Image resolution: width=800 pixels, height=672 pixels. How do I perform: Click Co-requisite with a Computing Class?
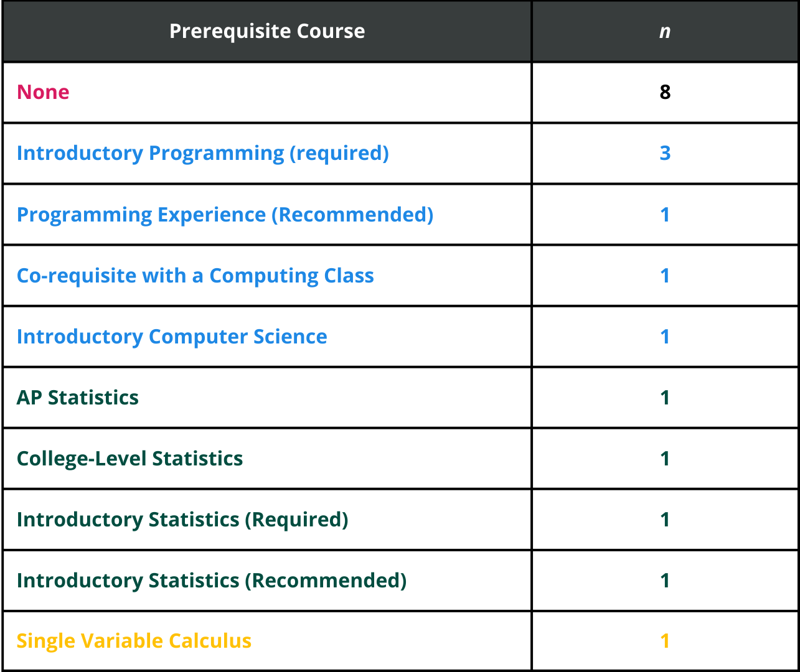tap(195, 276)
